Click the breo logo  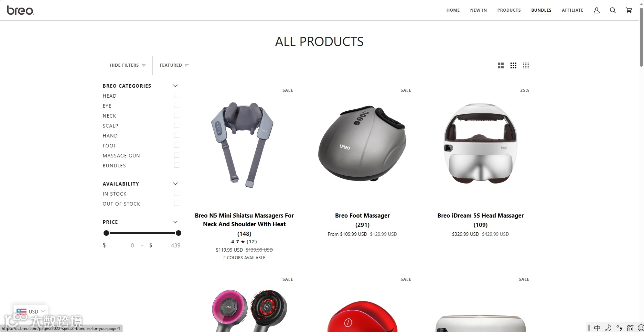(20, 10)
